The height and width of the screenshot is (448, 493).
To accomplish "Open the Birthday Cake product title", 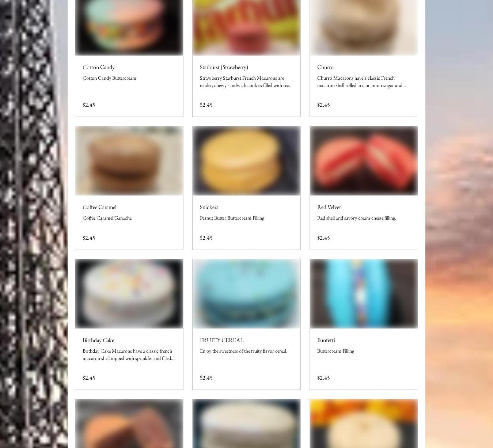I will (98, 340).
